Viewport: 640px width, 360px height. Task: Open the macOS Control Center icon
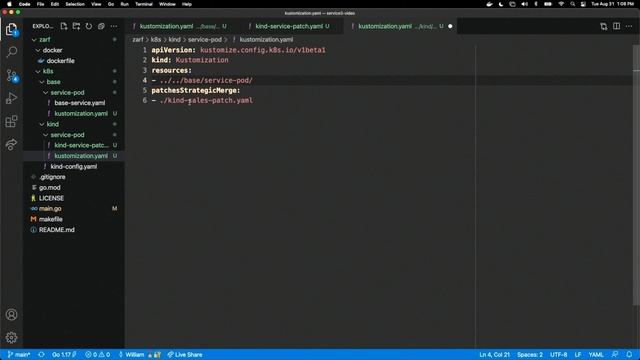tap(583, 4)
